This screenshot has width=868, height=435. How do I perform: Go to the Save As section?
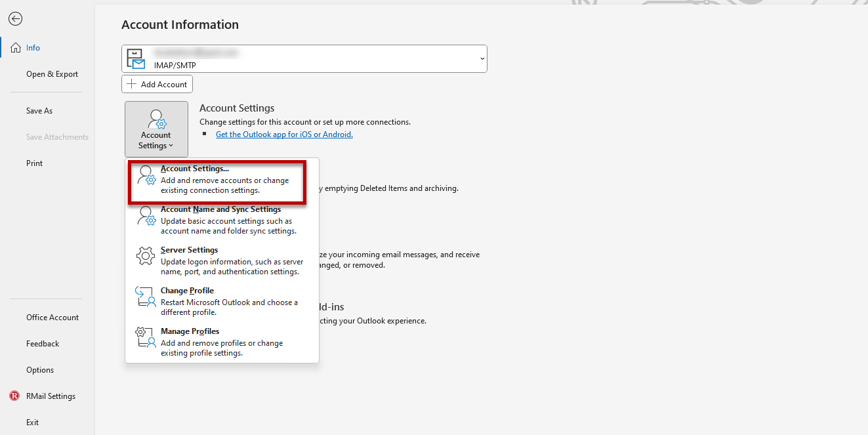coord(39,111)
